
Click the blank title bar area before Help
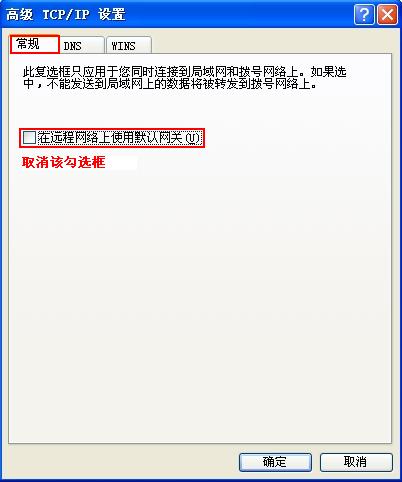239,15
